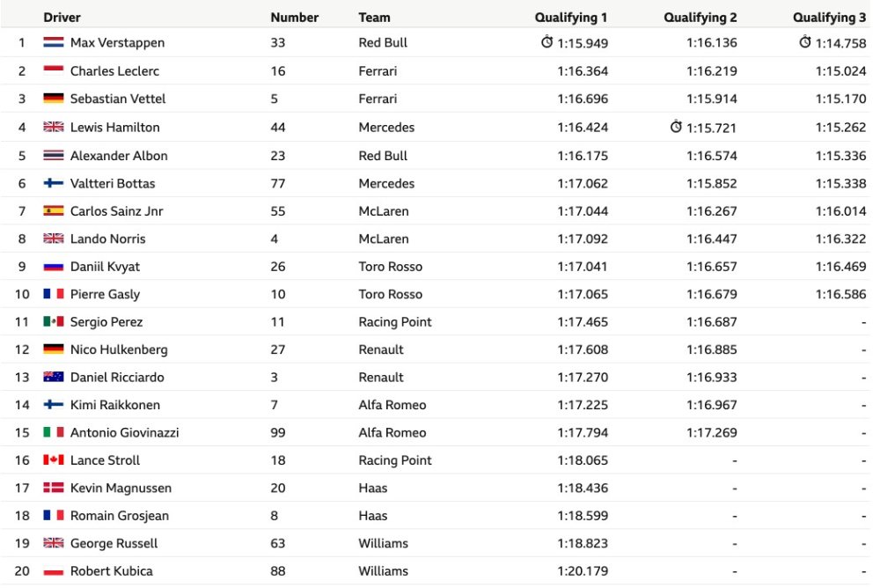The width and height of the screenshot is (880, 588).
Task: Click the Team column header
Action: (374, 18)
